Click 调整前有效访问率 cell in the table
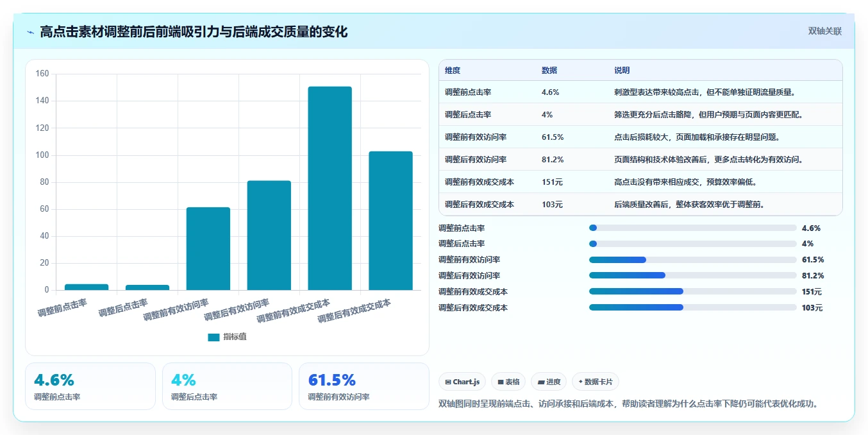Viewport: 868px width, 435px height. 476,137
